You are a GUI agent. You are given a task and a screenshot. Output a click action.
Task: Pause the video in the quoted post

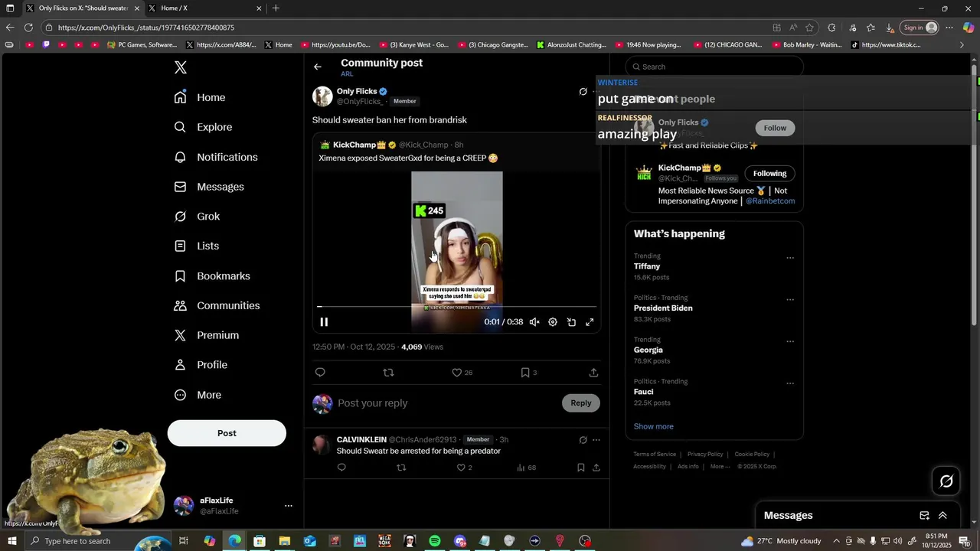324,322
